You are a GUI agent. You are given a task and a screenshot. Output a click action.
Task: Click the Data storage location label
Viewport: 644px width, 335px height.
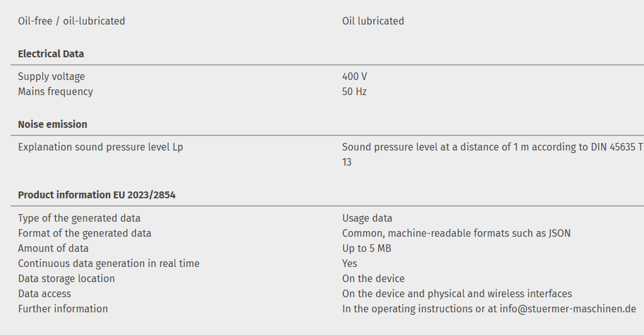[66, 279]
